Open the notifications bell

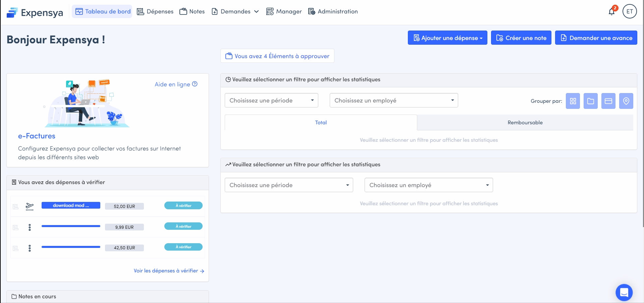tap(612, 11)
